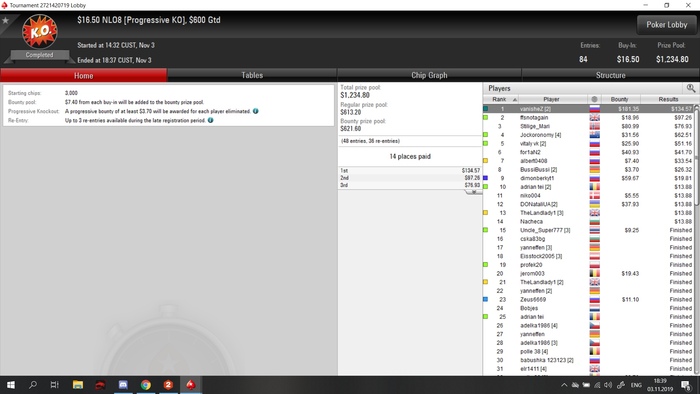Click the flag icon in ffsnotagain row
The width and height of the screenshot is (700, 394).
coord(595,117)
